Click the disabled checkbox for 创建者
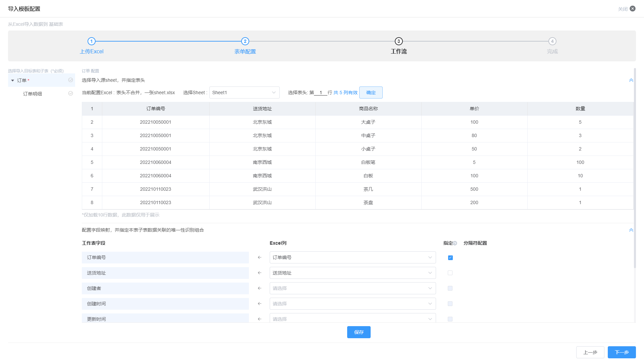This screenshot has width=644, height=362. click(x=450, y=288)
